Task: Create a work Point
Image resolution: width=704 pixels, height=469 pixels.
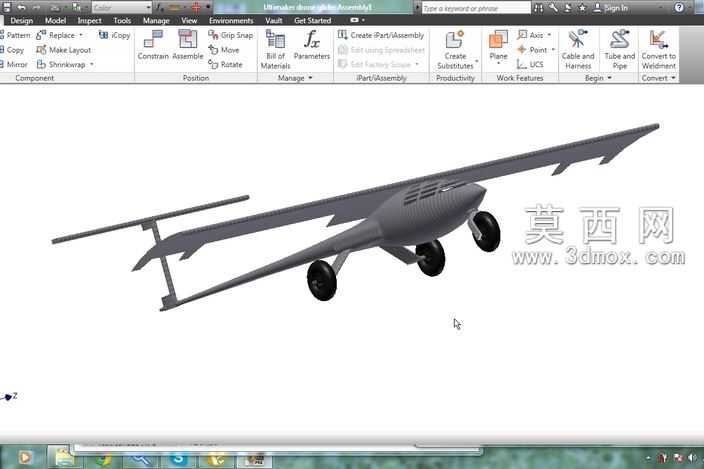Action: (532, 50)
